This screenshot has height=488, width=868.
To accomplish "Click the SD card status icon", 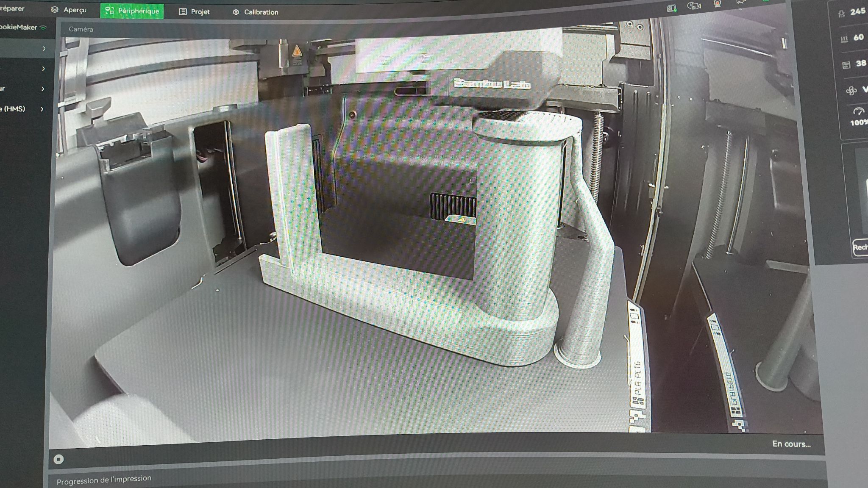I will [x=671, y=8].
